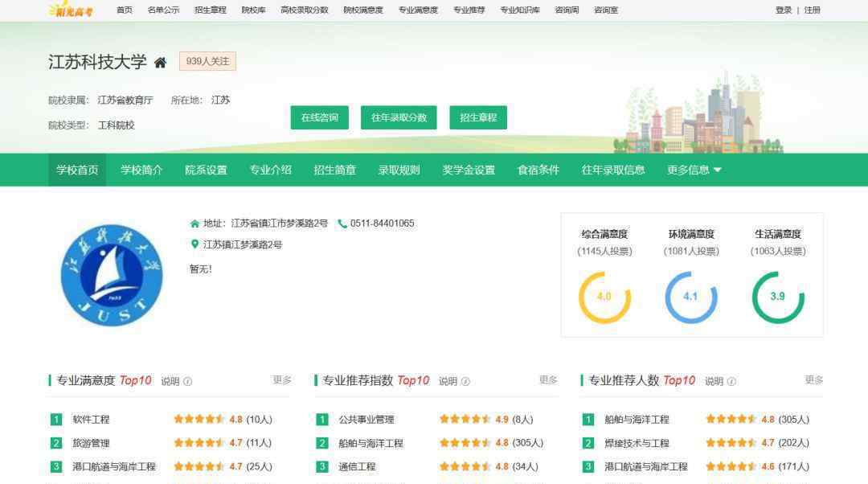The width and height of the screenshot is (868, 484).
Task: Open 通信工程 in 推荐指数 list
Action: 357,467
